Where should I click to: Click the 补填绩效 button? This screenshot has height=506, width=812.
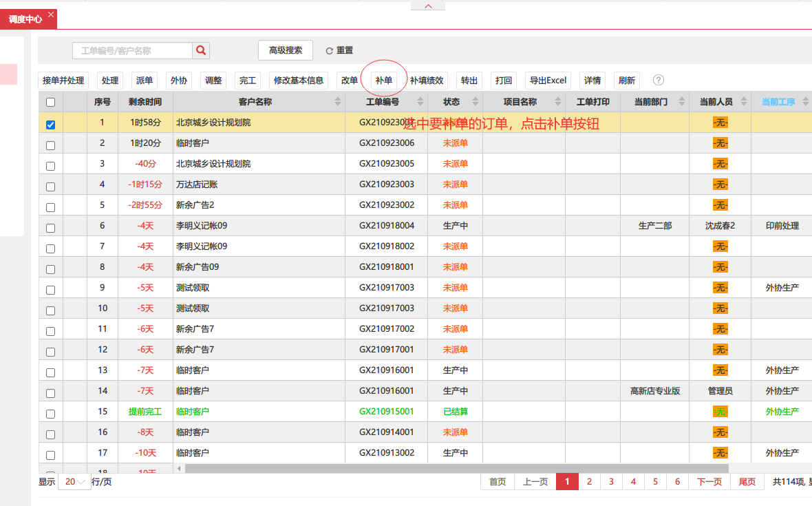click(x=427, y=81)
